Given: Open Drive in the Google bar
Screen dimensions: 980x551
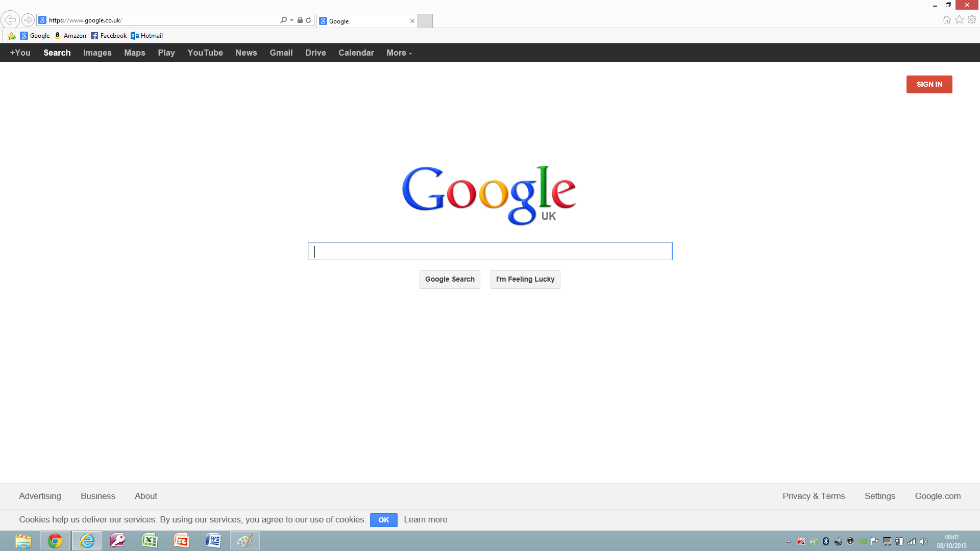Looking at the screenshot, I should pyautogui.click(x=315, y=53).
